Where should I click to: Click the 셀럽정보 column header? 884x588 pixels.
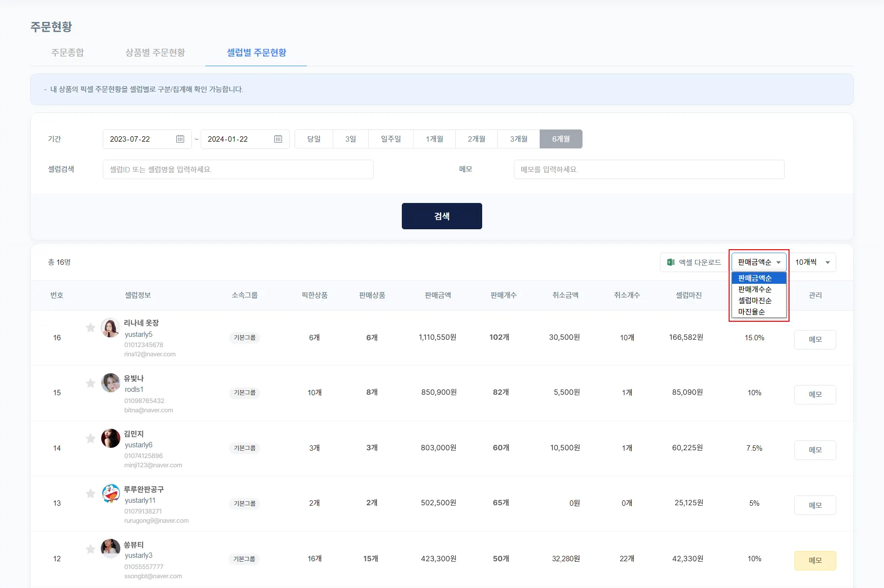[138, 295]
